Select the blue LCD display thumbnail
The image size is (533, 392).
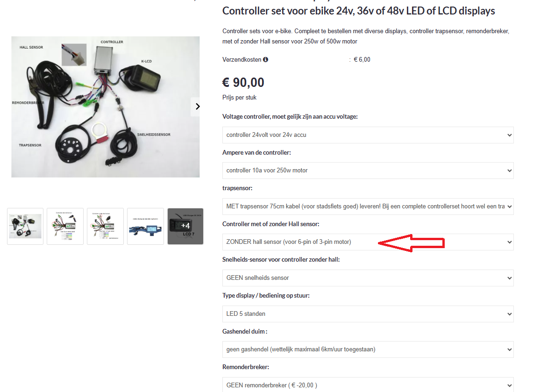tap(145, 227)
